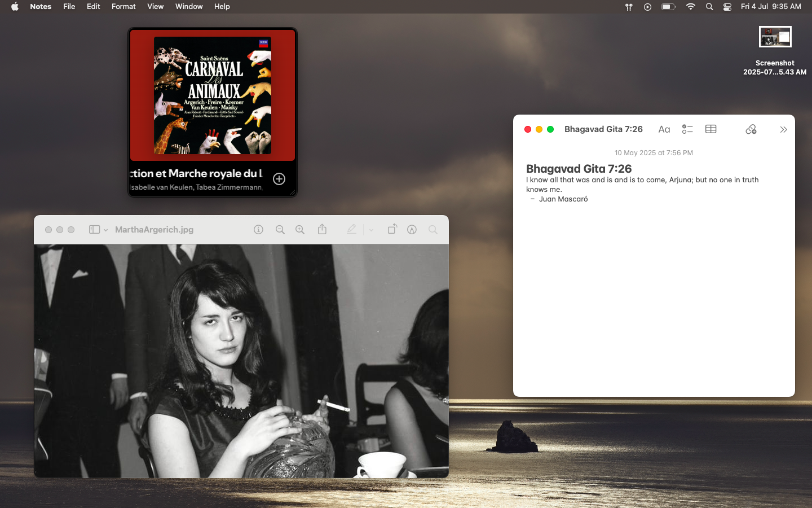Viewport: 812px width, 508px height.
Task: Expand the Notes toolbar overflow chevrons
Action: click(x=783, y=130)
